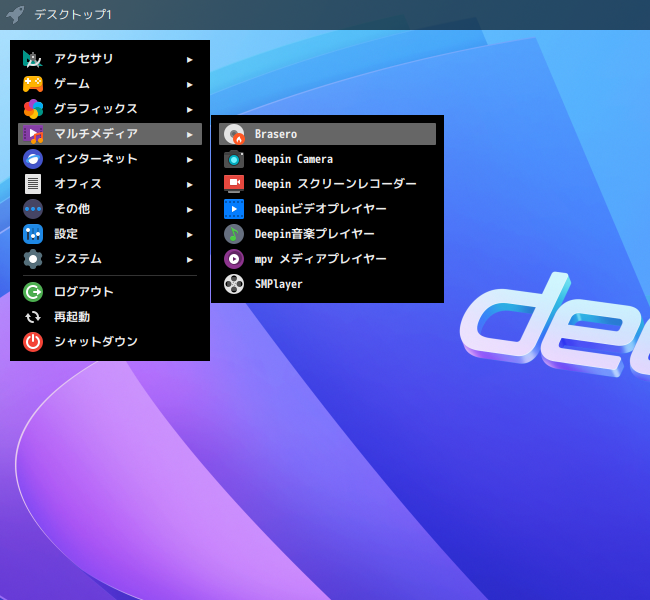Launch Brasero from the multimedia submenu
The image size is (650, 600).
(x=327, y=134)
